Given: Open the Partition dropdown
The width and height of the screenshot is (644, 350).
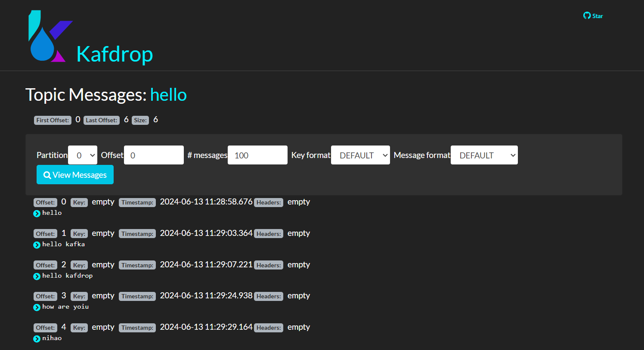Looking at the screenshot, I should coord(83,155).
